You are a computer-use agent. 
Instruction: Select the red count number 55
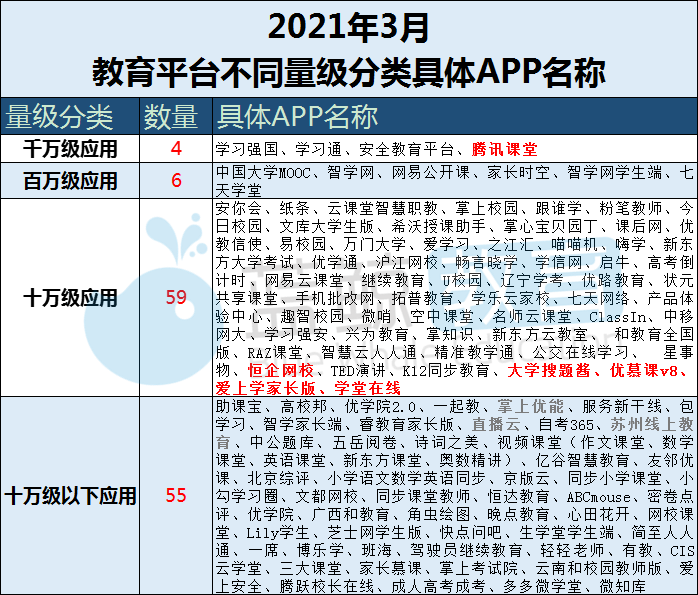(176, 495)
